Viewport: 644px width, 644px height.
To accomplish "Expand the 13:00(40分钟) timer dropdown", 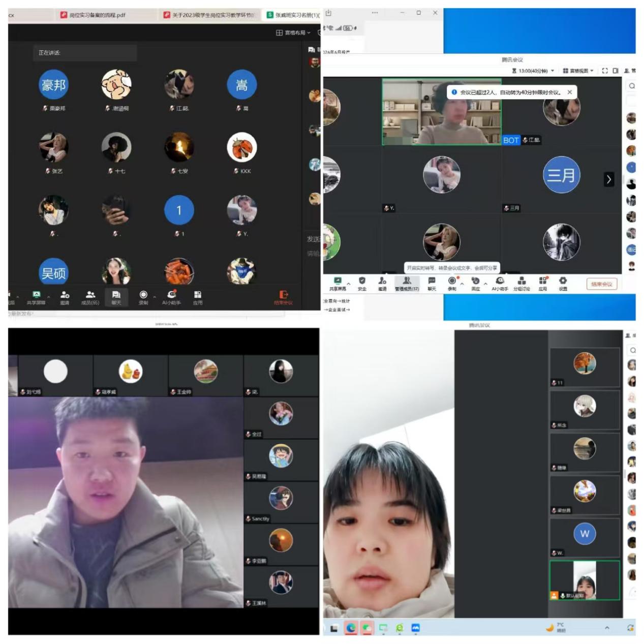I will pyautogui.click(x=533, y=71).
